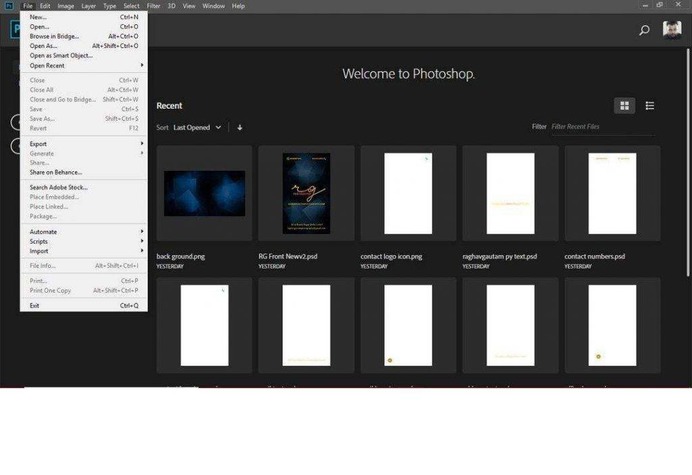The height and width of the screenshot is (475, 692).
Task: Select Share on Behance... entry
Action: pos(84,172)
